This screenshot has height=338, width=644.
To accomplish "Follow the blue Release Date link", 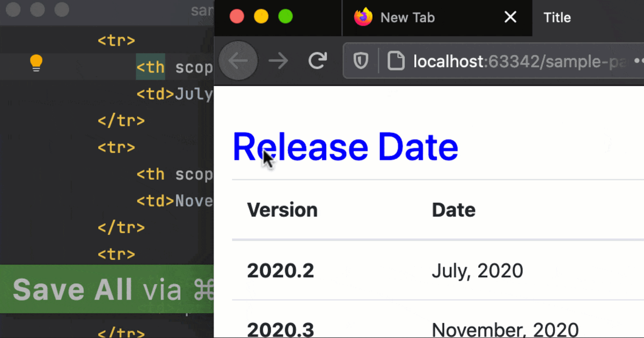I will point(345,146).
